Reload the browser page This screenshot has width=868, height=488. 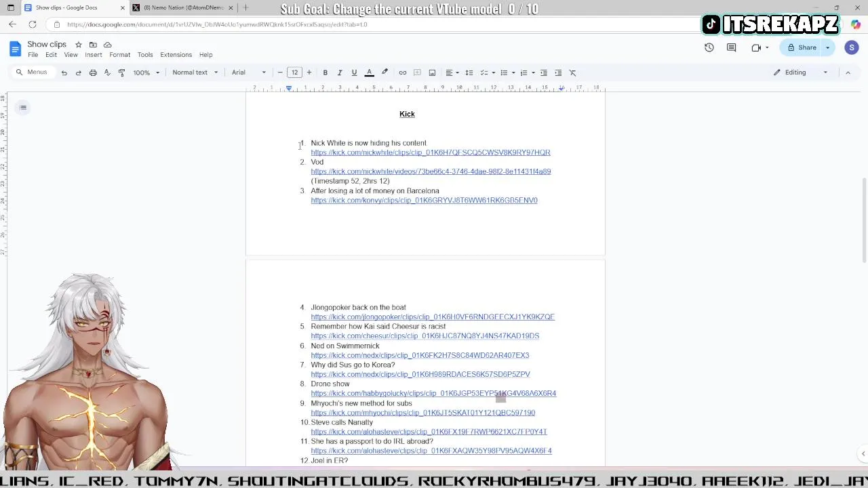point(32,24)
